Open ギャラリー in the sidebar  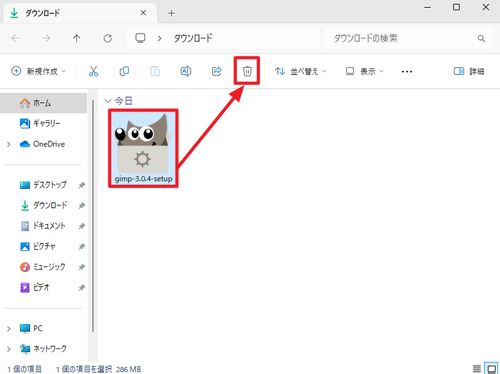43,123
